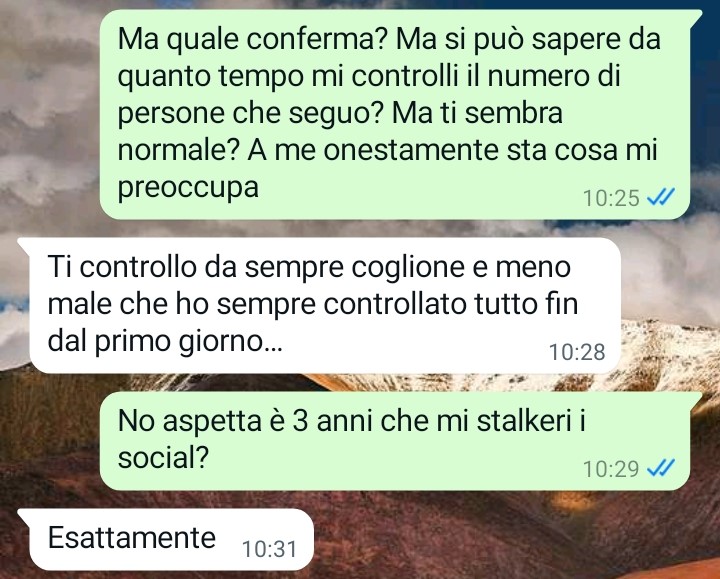720x579 pixels.
Task: Click 'dal primo giorno...' text line
Action: [165, 342]
